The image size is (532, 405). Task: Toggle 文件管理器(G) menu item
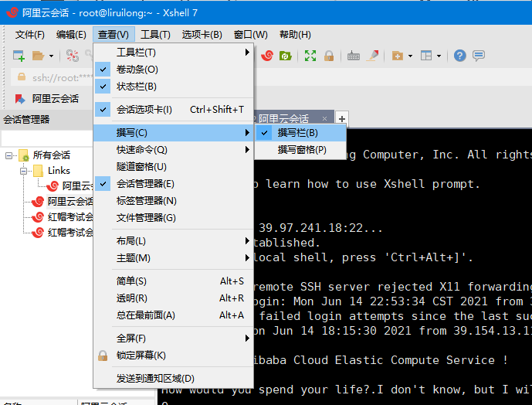(174, 218)
